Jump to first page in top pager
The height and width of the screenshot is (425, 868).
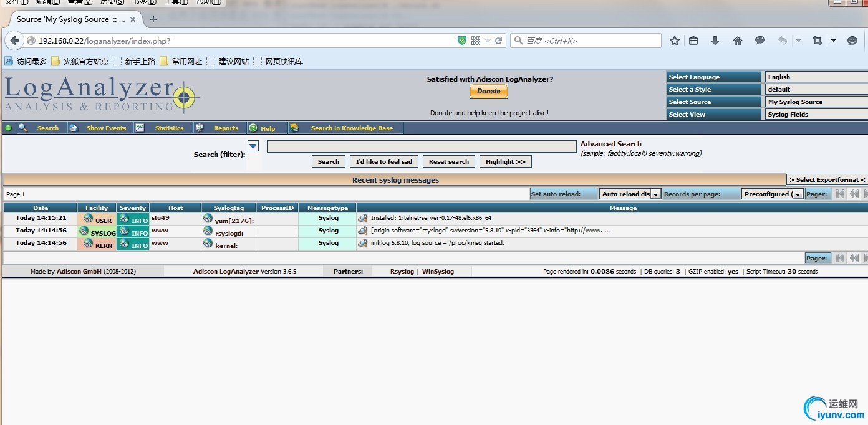coord(840,194)
